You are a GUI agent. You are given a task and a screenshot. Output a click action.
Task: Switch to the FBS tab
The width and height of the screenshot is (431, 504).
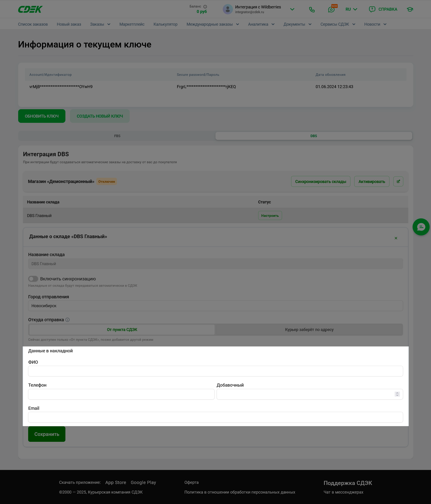coord(117,136)
